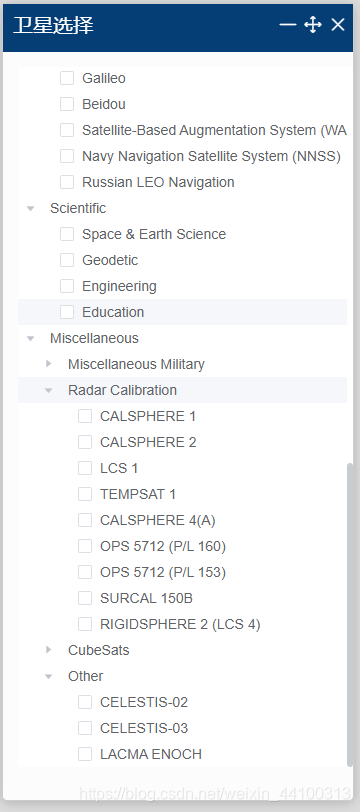Tick the CALSPHERE 1 checkbox
This screenshot has width=360, height=812.
(85, 416)
